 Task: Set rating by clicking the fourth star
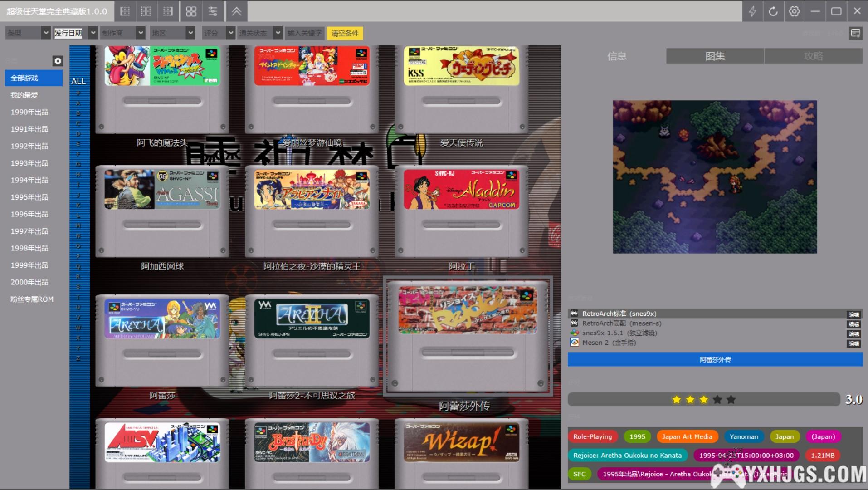coord(717,400)
